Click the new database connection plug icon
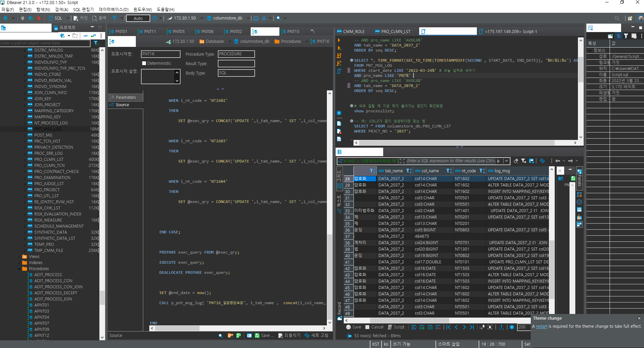 point(6,18)
